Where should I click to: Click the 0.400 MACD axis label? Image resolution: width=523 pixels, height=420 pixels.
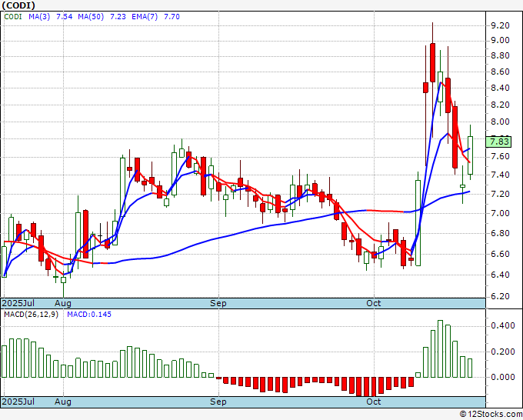pyautogui.click(x=503, y=325)
